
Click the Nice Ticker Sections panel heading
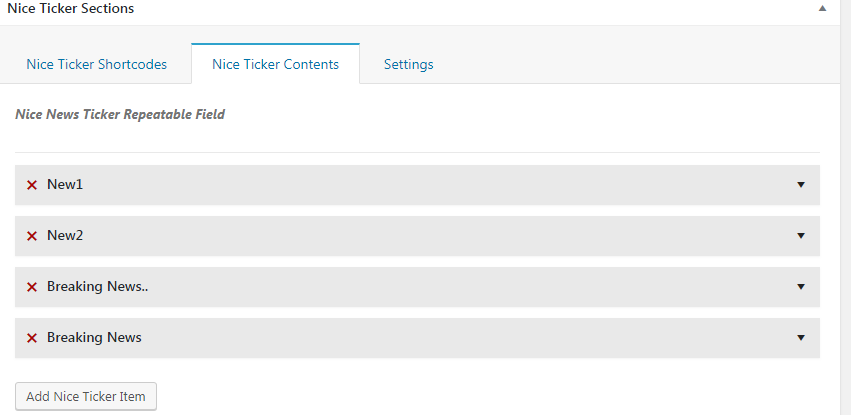click(70, 8)
